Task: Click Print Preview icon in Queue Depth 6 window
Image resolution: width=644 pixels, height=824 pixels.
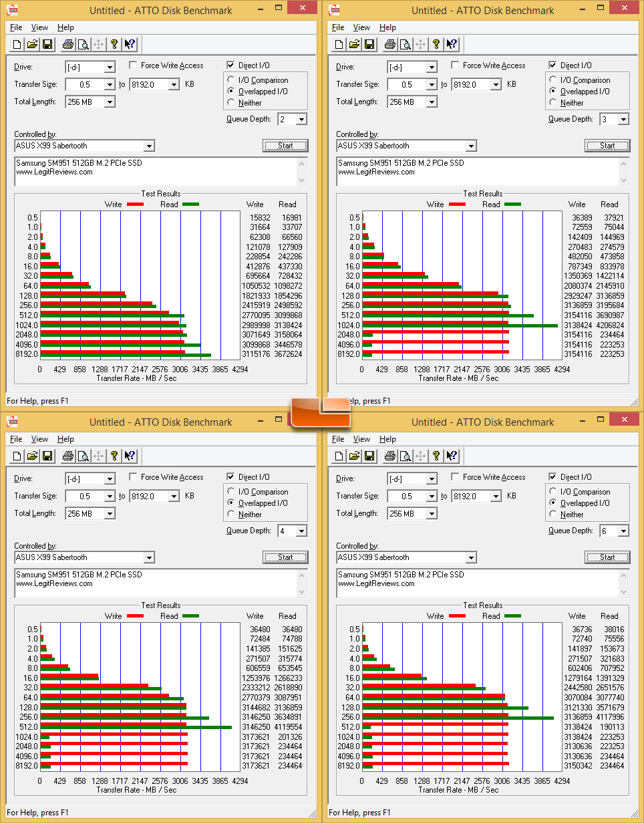Action: pyautogui.click(x=405, y=456)
